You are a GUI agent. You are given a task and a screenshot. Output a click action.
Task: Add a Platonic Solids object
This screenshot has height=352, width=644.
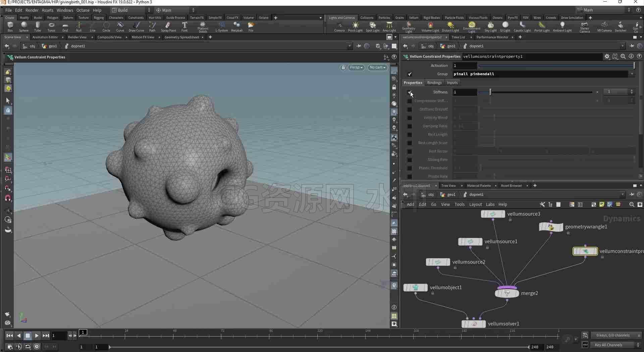click(x=203, y=27)
